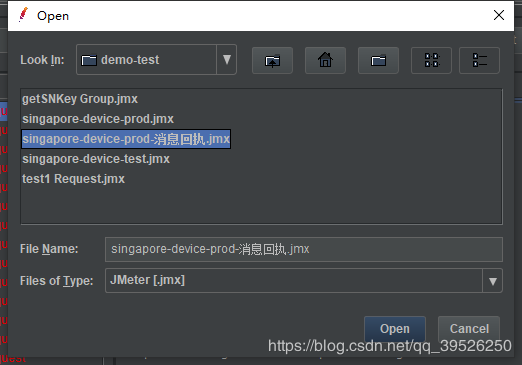The image size is (522, 365).
Task: Select test1 Request.jmx file
Action: pos(73,179)
